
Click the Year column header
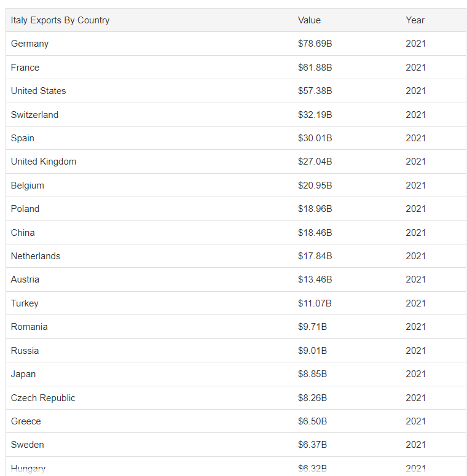[415, 20]
